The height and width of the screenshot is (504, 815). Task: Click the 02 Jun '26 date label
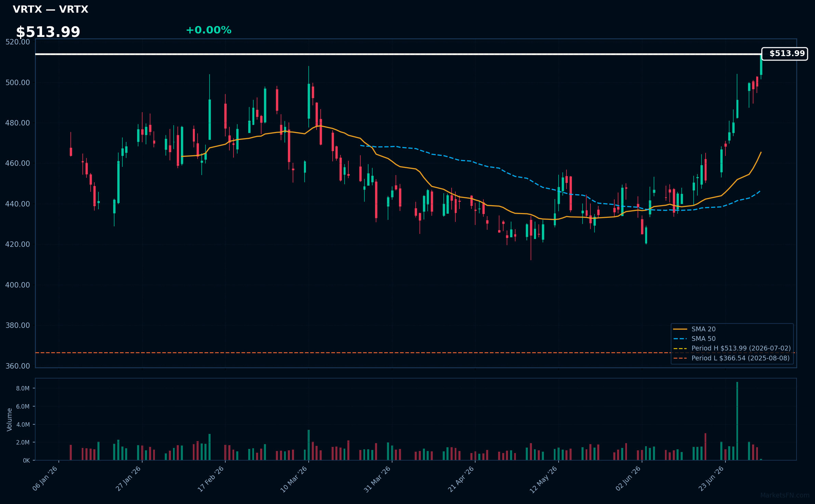[628, 479]
